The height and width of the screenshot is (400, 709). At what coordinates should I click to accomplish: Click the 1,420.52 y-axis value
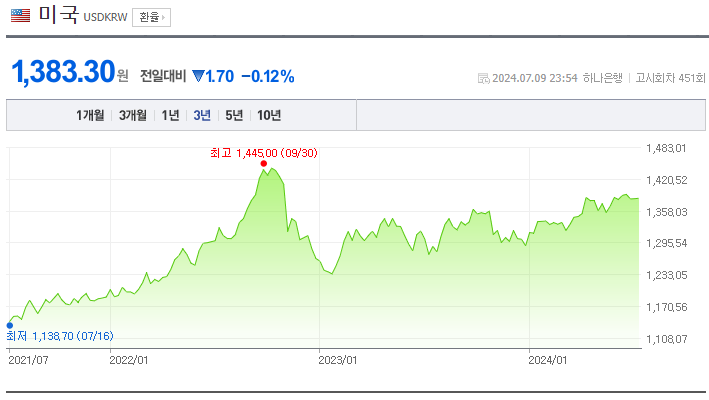666,180
